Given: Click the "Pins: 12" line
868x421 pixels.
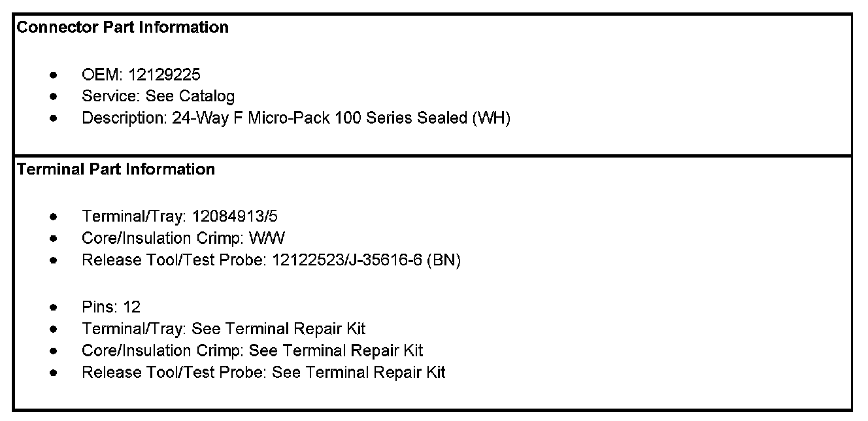Looking at the screenshot, I should [x=111, y=307].
